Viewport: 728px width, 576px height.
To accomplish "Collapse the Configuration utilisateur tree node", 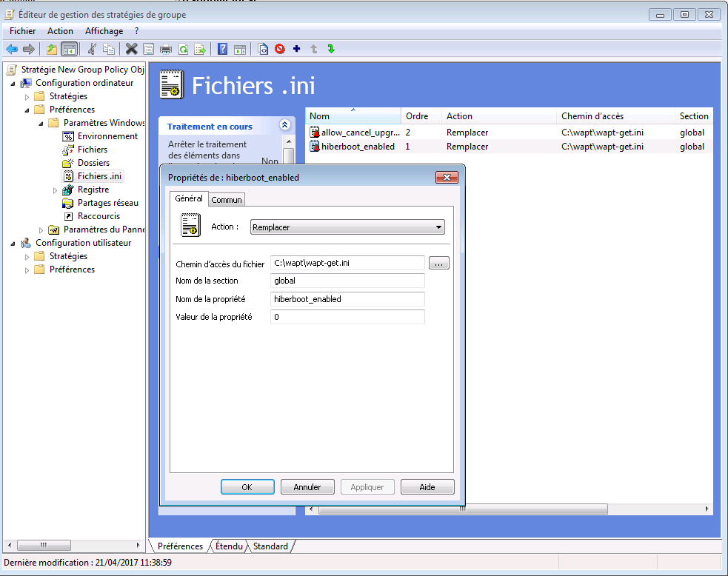I will point(13,243).
